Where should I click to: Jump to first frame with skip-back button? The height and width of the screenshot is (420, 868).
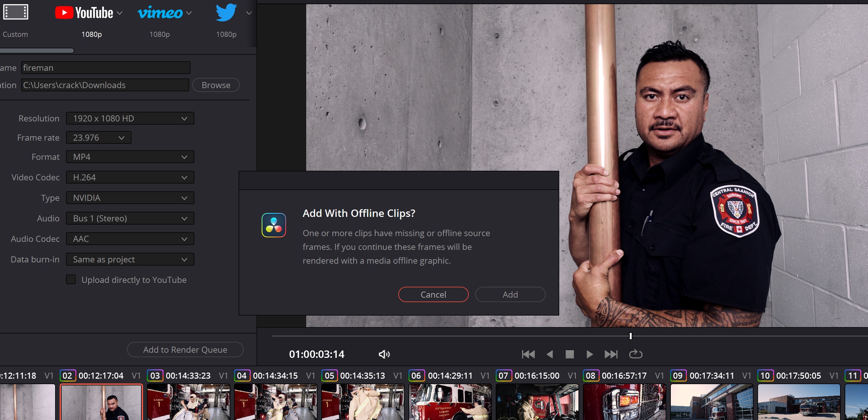[528, 354]
